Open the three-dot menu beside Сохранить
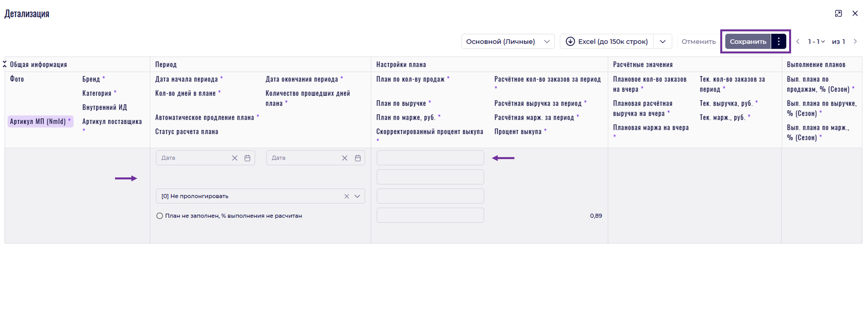 (x=778, y=41)
